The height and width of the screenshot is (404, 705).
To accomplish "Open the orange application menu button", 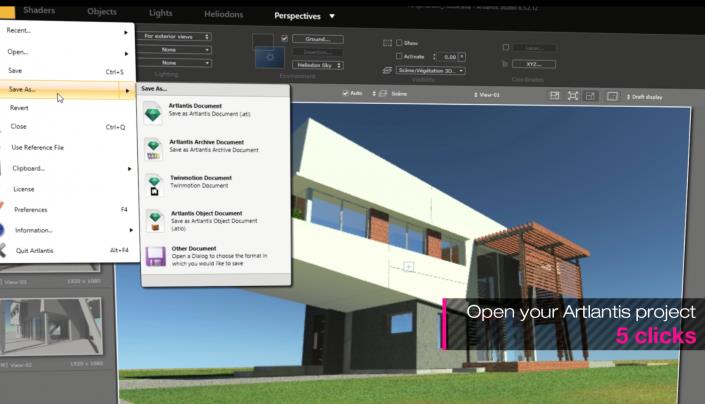I will 7,12.
